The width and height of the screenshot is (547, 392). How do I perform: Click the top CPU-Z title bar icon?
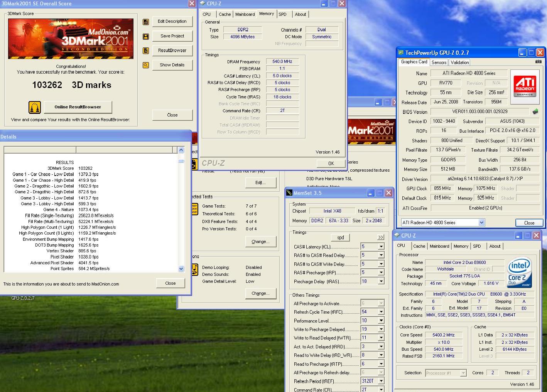click(x=203, y=3)
